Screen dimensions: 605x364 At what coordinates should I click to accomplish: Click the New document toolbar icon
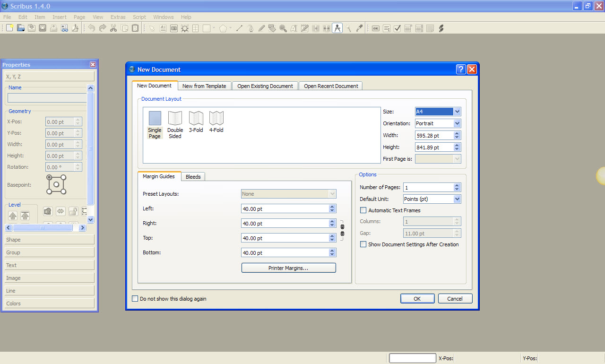(9, 28)
